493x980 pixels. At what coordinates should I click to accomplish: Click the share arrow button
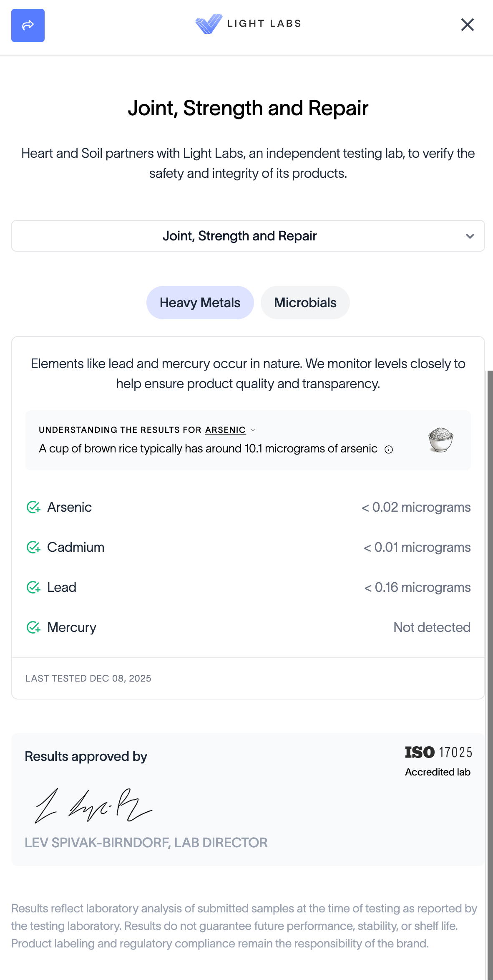28,25
